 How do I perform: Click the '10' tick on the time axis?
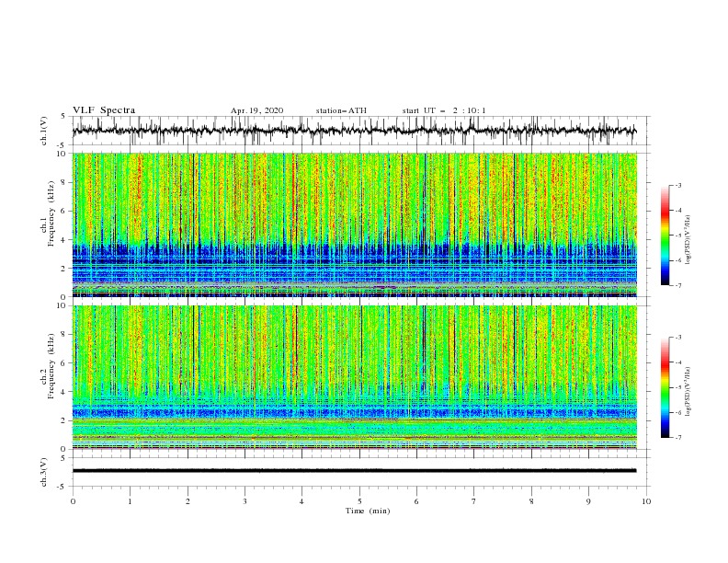point(646,501)
